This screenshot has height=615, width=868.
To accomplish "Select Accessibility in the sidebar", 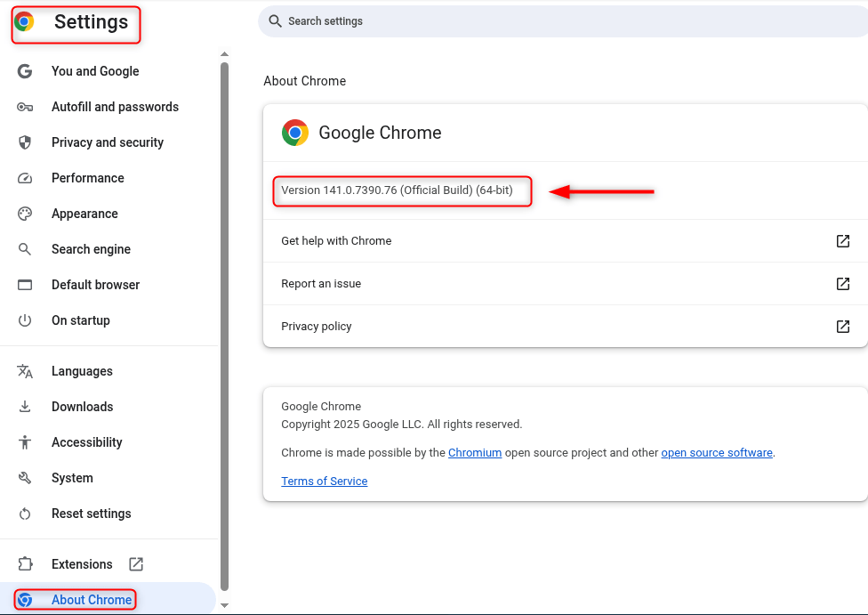I will point(86,442).
